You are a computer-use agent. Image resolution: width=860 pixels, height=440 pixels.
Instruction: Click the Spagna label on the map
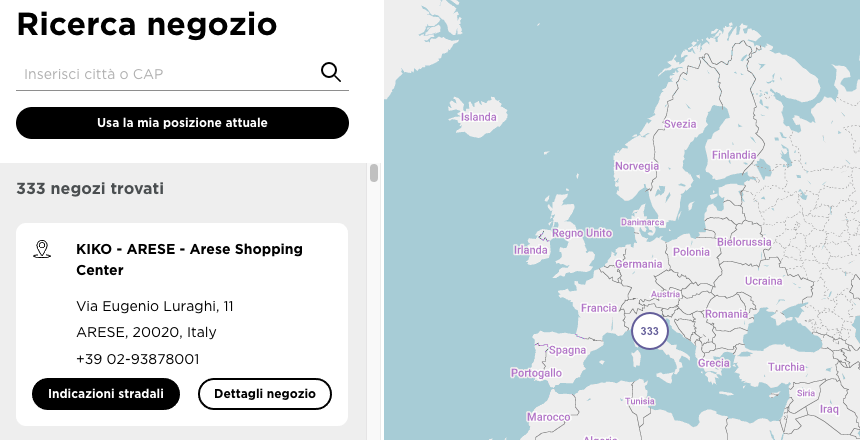pos(567,350)
